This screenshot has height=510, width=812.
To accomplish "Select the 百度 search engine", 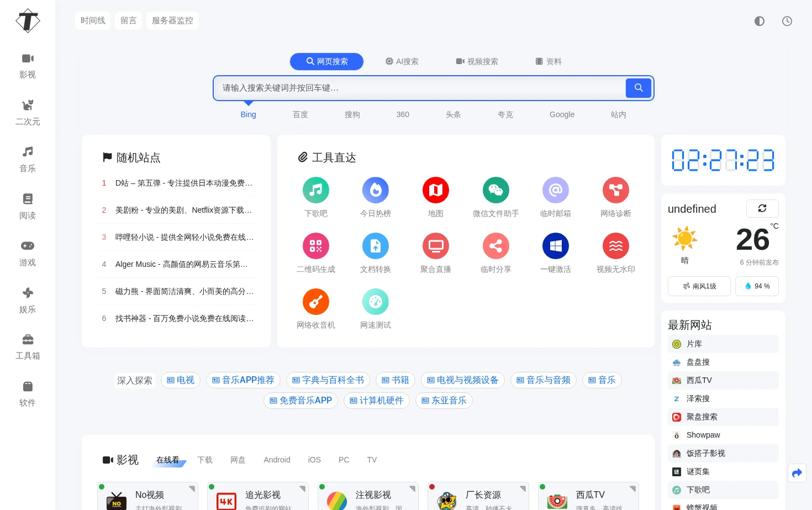I will [300, 114].
